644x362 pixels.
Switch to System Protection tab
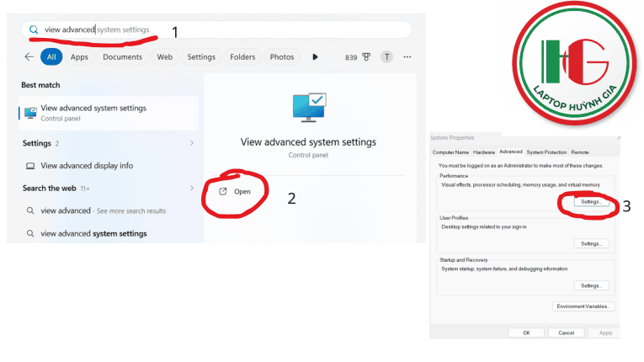pyautogui.click(x=546, y=152)
